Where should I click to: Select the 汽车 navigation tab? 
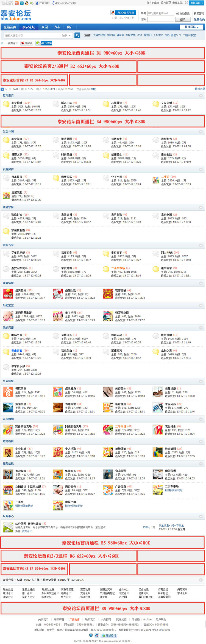pyautogui.click(x=57, y=27)
